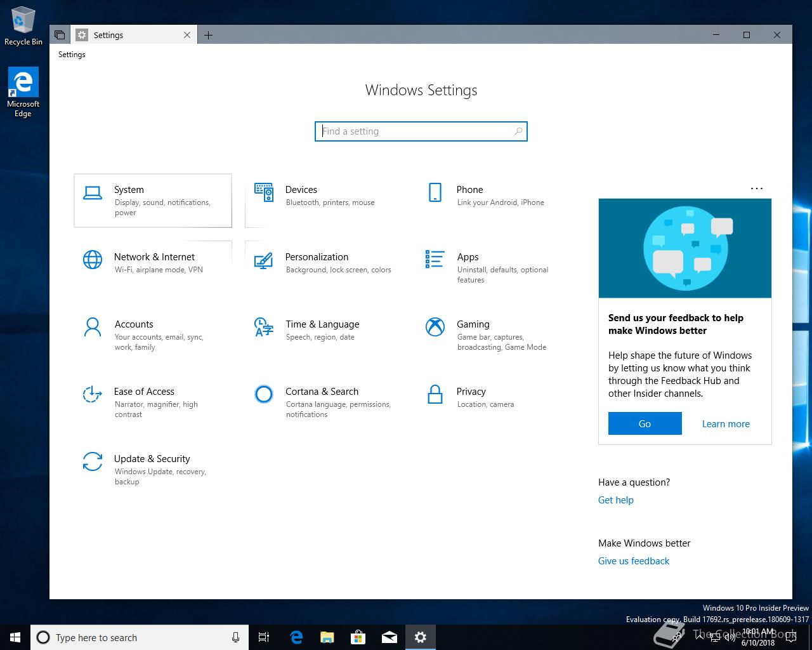Click the Privacy category title
The width and height of the screenshot is (812, 650).
click(471, 392)
